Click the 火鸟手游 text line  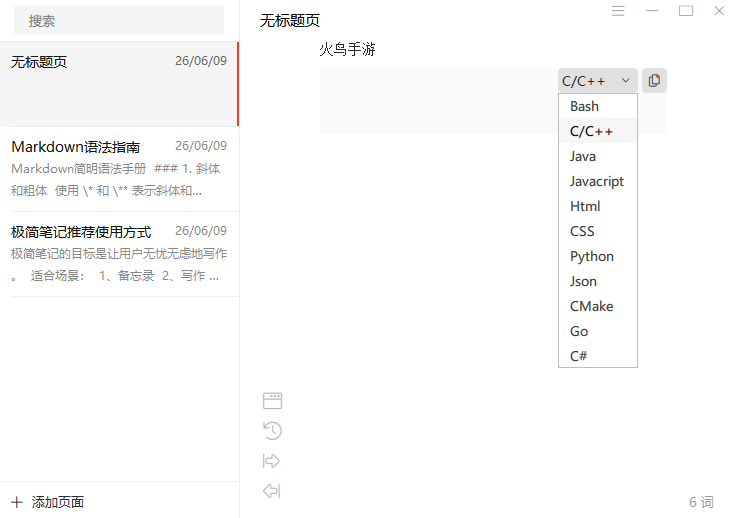pos(347,49)
